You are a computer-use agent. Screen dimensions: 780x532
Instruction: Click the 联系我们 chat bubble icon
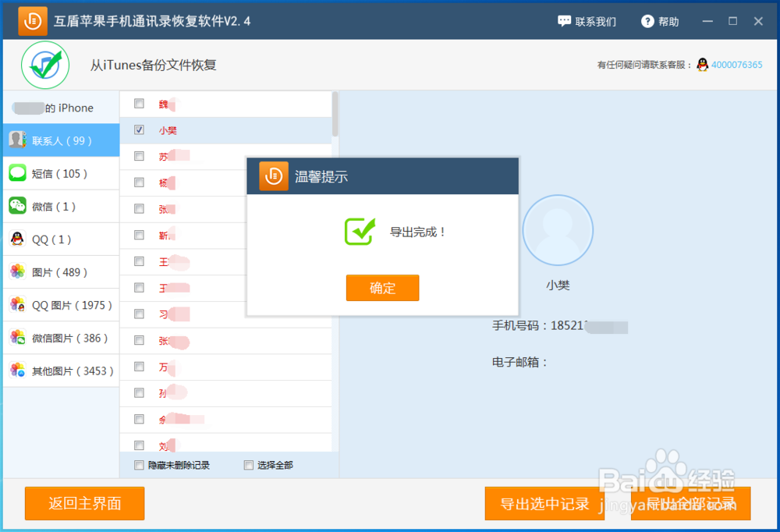point(564,21)
